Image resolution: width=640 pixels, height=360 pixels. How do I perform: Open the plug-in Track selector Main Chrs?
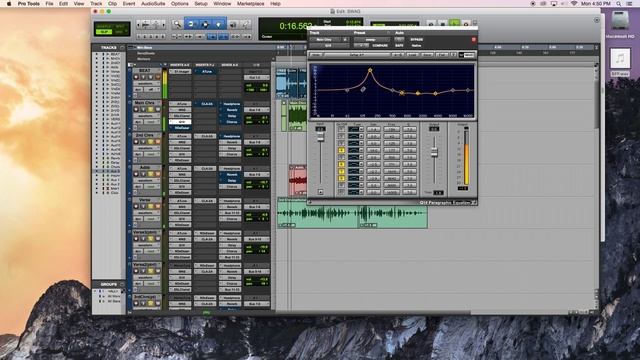pos(325,40)
